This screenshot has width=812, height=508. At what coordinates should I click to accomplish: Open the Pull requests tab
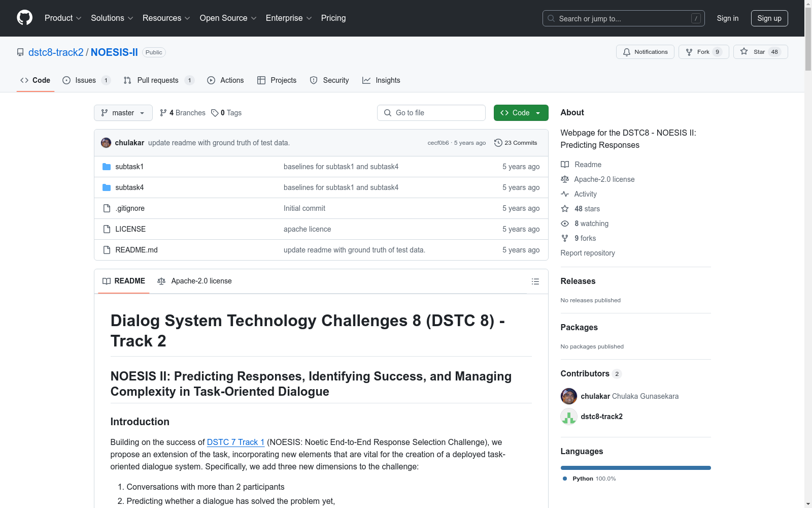(159, 80)
